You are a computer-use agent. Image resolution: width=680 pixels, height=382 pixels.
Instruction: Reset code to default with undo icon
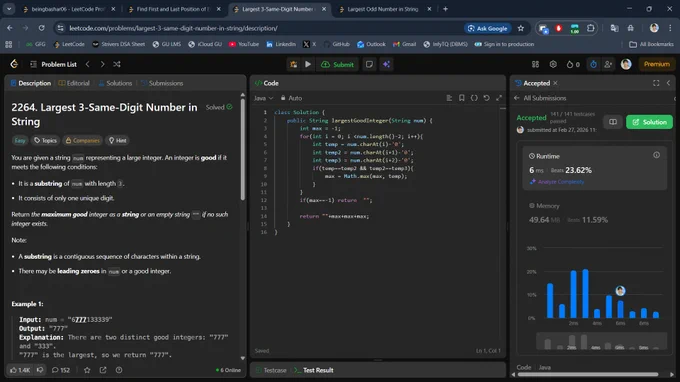(x=487, y=98)
